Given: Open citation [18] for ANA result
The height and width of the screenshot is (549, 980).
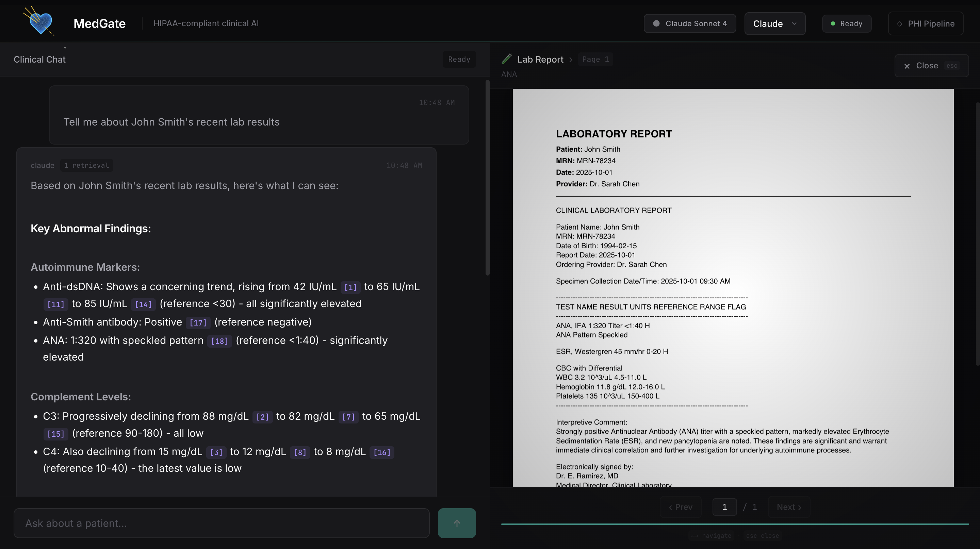Looking at the screenshot, I should (219, 341).
